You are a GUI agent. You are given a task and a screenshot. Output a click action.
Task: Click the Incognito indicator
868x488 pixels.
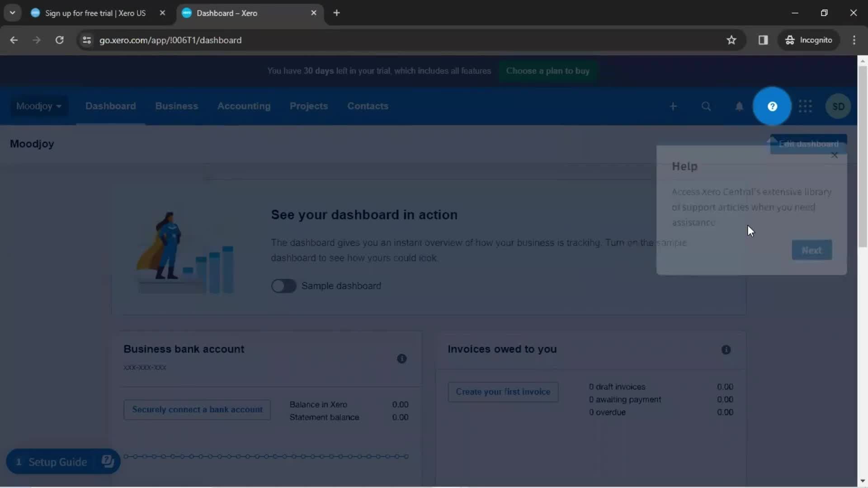[809, 40]
